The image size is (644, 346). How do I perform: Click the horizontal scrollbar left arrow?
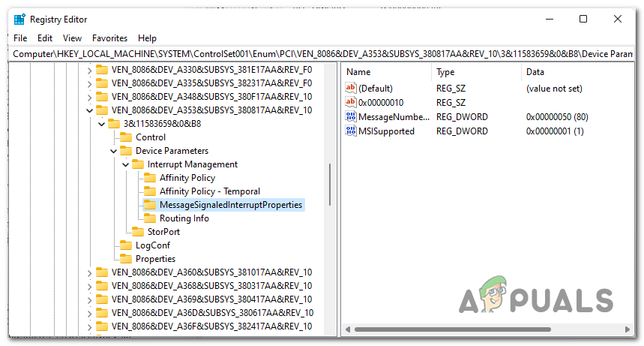coord(349,329)
